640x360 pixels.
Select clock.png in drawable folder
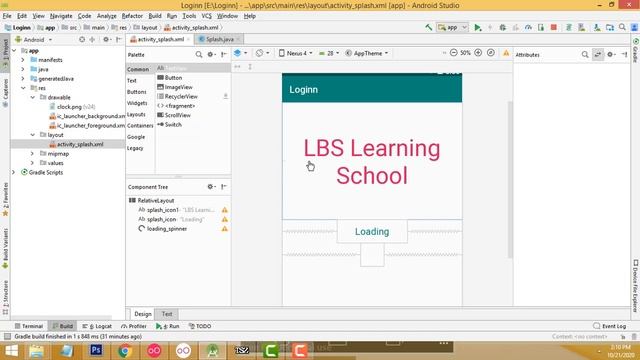pos(69,107)
